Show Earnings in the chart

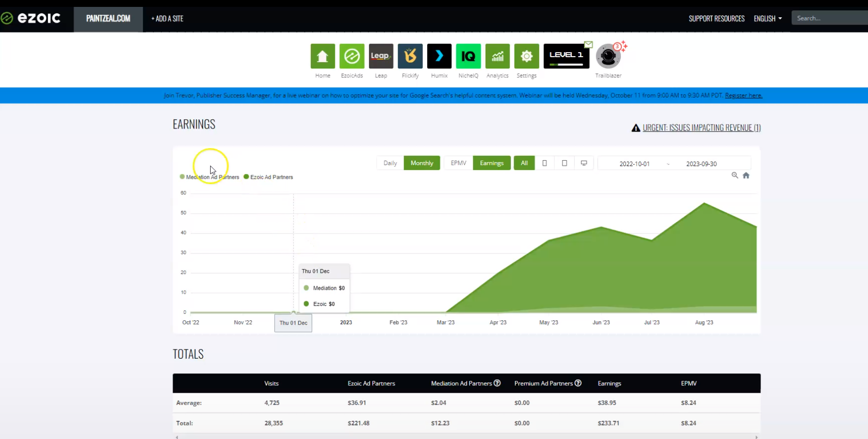(492, 163)
